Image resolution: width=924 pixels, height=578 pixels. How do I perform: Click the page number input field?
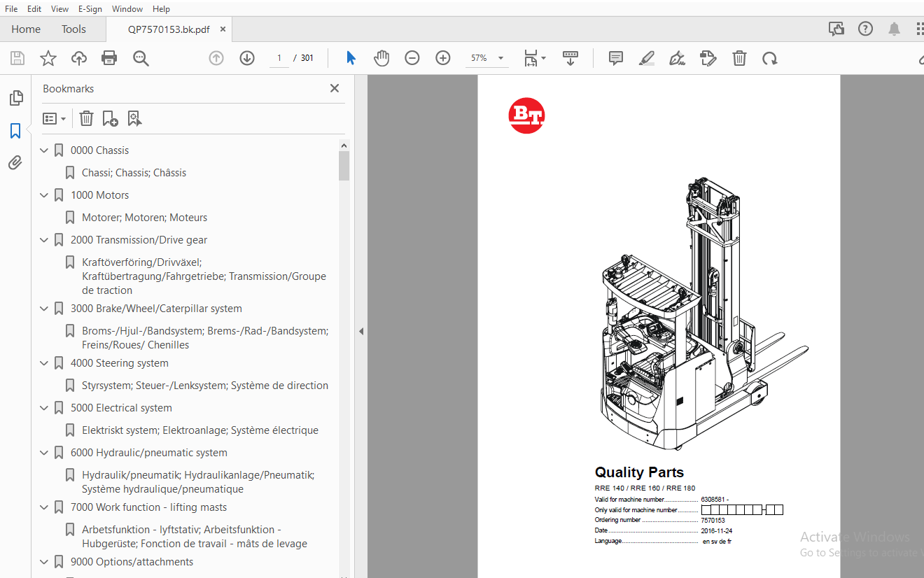coord(279,58)
